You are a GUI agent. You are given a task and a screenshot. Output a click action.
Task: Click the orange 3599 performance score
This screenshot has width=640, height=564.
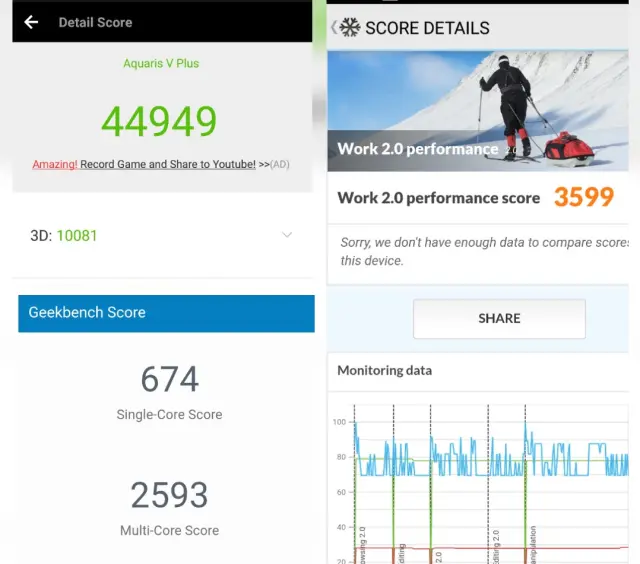pos(584,197)
